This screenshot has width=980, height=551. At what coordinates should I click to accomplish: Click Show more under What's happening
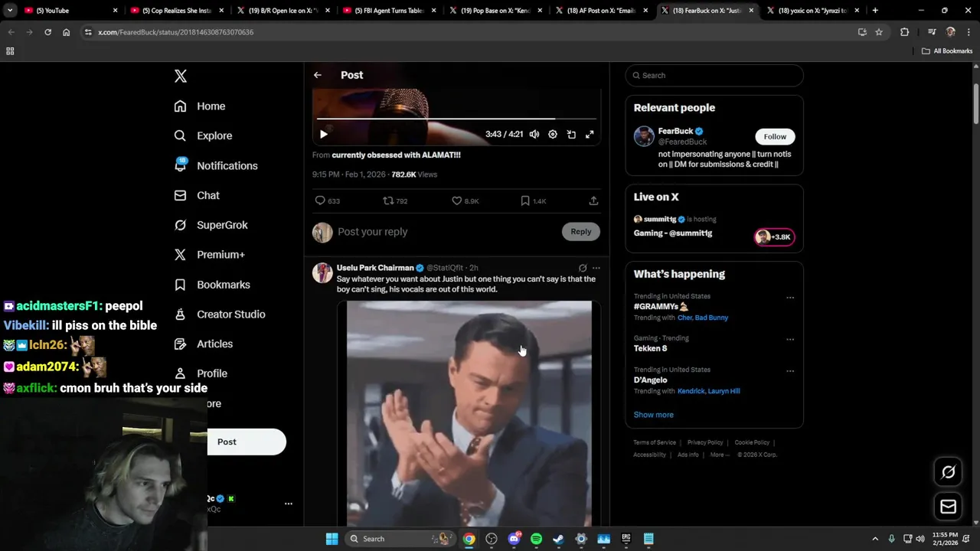click(653, 415)
